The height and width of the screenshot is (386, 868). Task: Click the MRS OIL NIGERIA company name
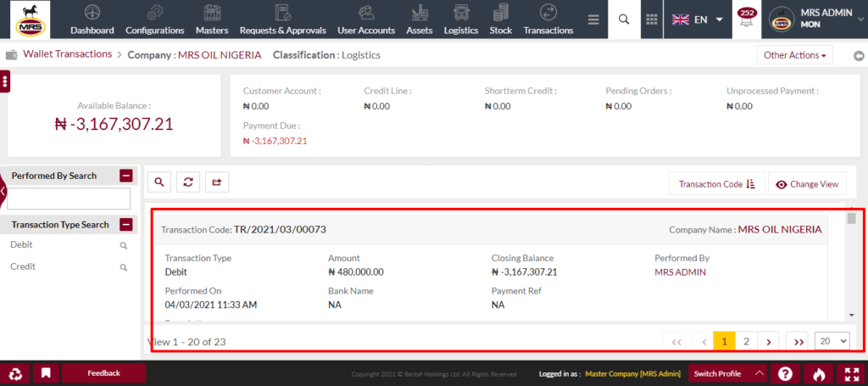click(780, 229)
